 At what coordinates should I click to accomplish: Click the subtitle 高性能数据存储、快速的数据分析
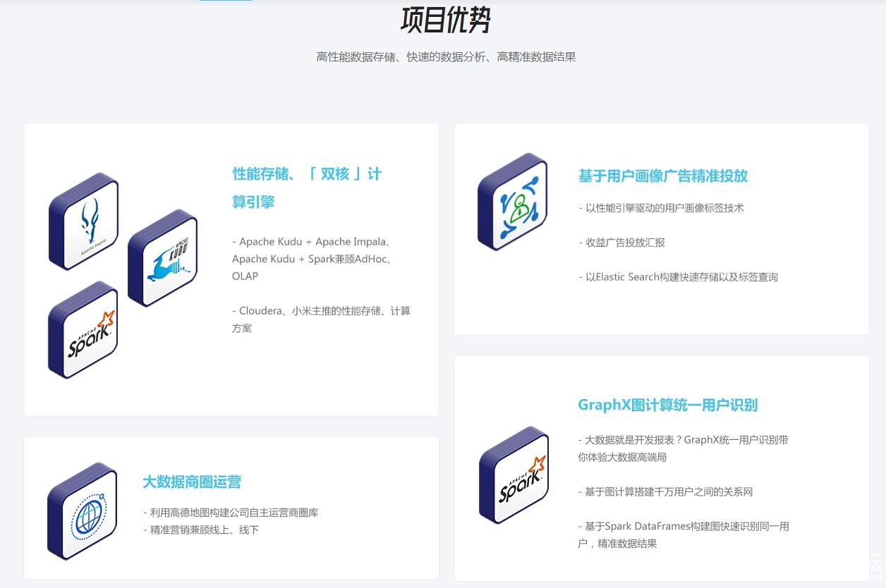[446, 57]
